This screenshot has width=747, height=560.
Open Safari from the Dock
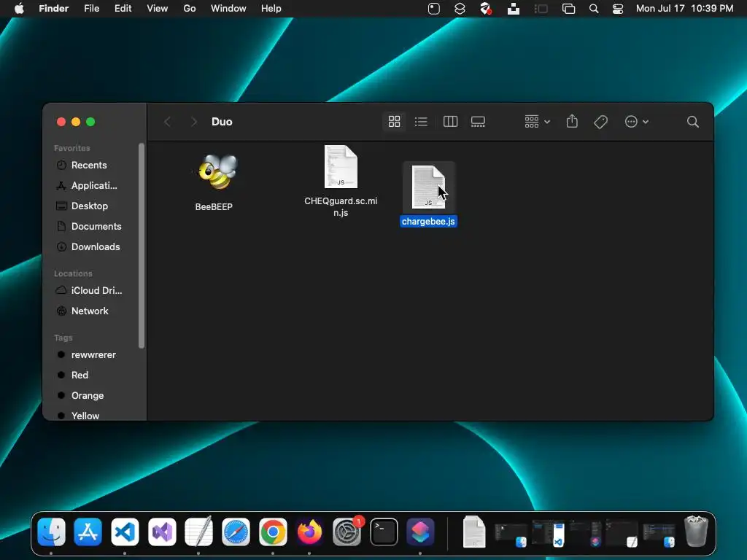tap(236, 532)
